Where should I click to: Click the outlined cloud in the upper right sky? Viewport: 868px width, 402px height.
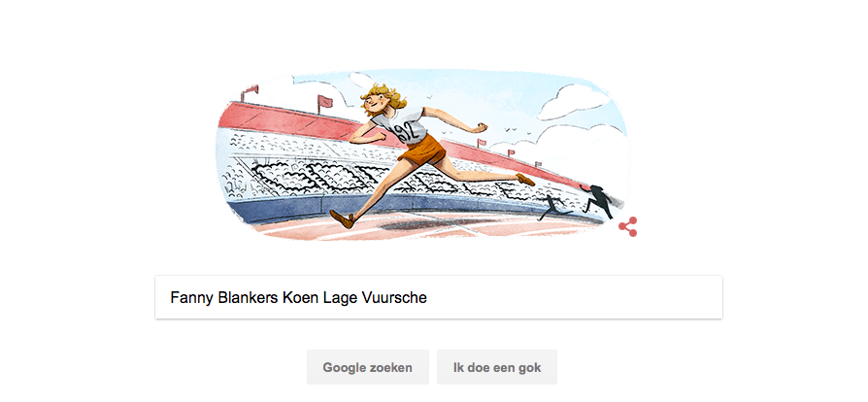tap(573, 104)
